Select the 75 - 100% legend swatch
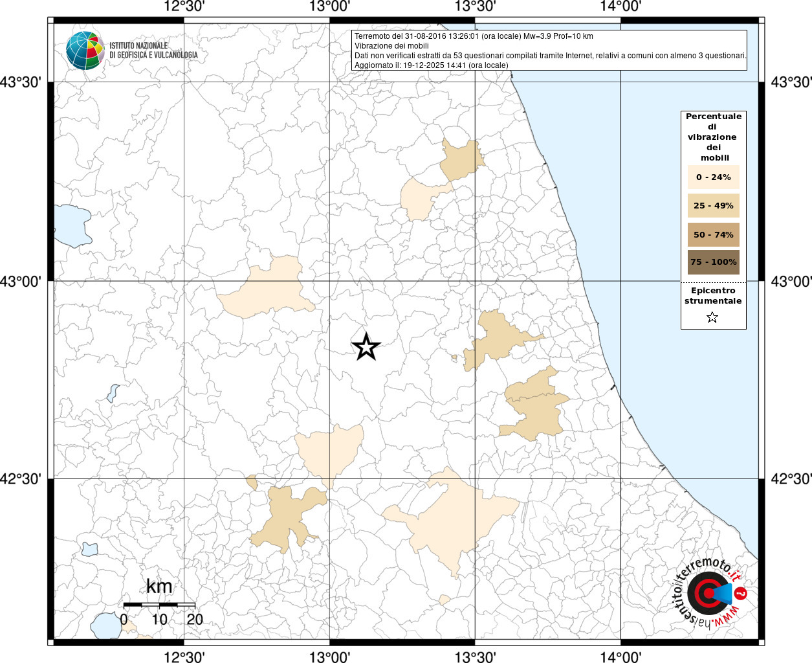Viewport: 812px width, 663px height. coord(714,262)
